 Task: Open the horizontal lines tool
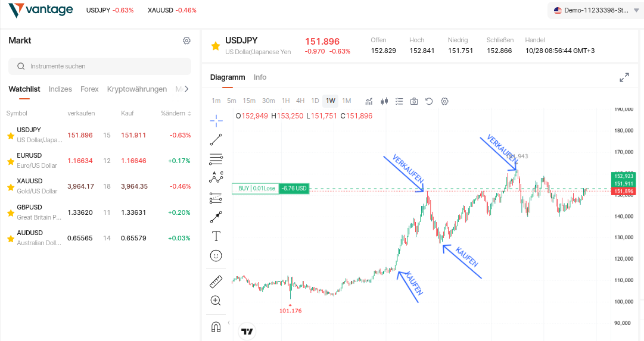216,159
